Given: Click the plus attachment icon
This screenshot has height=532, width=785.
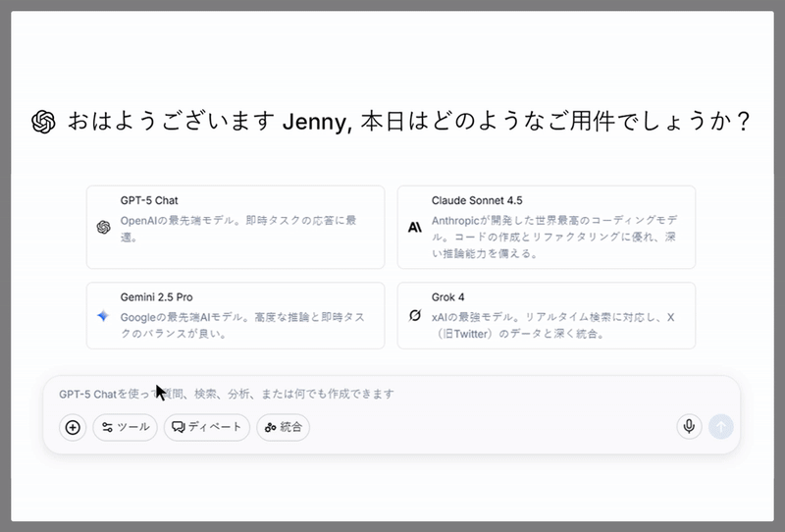Looking at the screenshot, I should pyautogui.click(x=73, y=427).
